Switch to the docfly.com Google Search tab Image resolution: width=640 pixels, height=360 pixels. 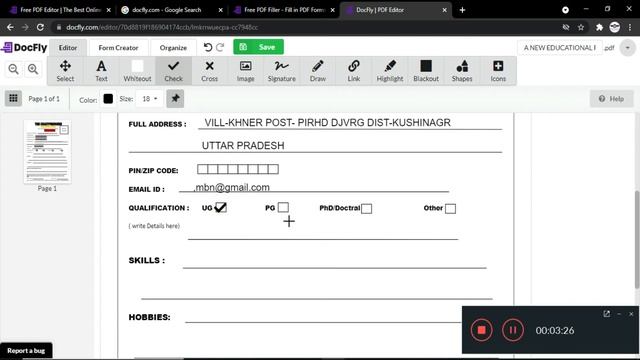tap(172, 10)
